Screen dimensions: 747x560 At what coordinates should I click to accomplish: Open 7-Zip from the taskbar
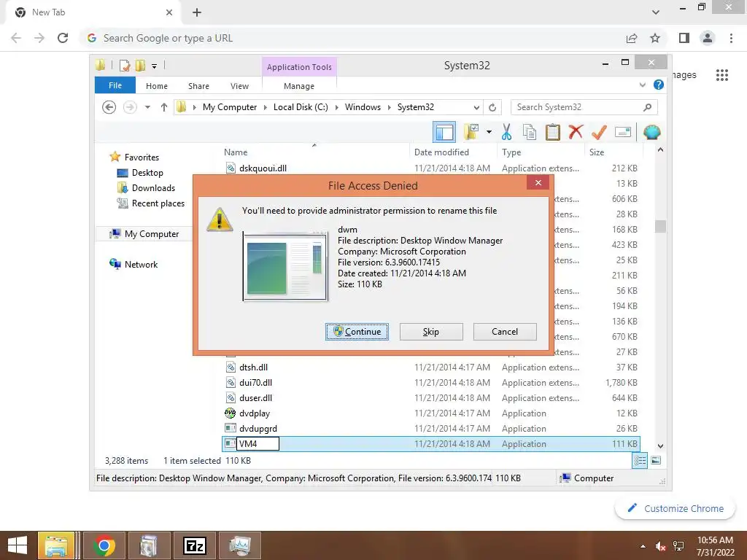tap(194, 545)
